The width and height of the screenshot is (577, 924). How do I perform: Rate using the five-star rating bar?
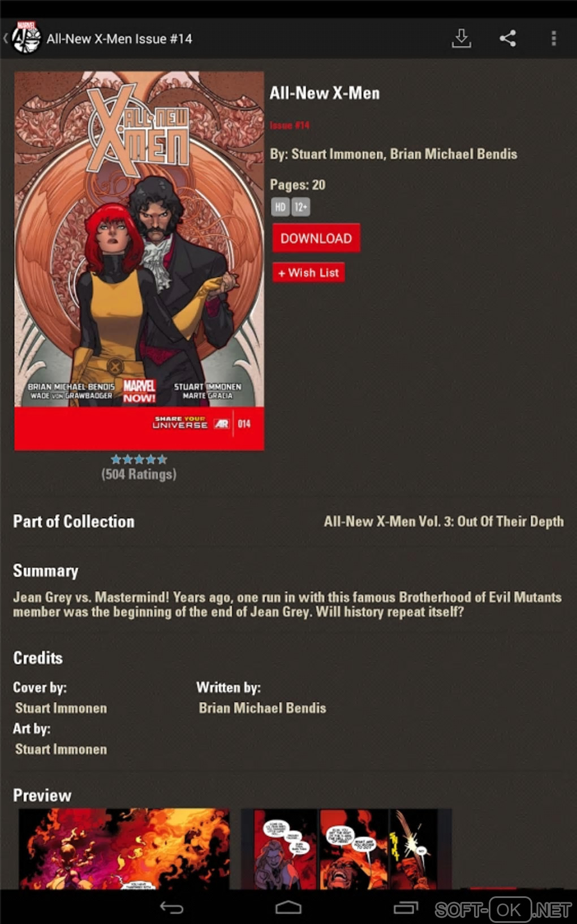pyautogui.click(x=139, y=459)
